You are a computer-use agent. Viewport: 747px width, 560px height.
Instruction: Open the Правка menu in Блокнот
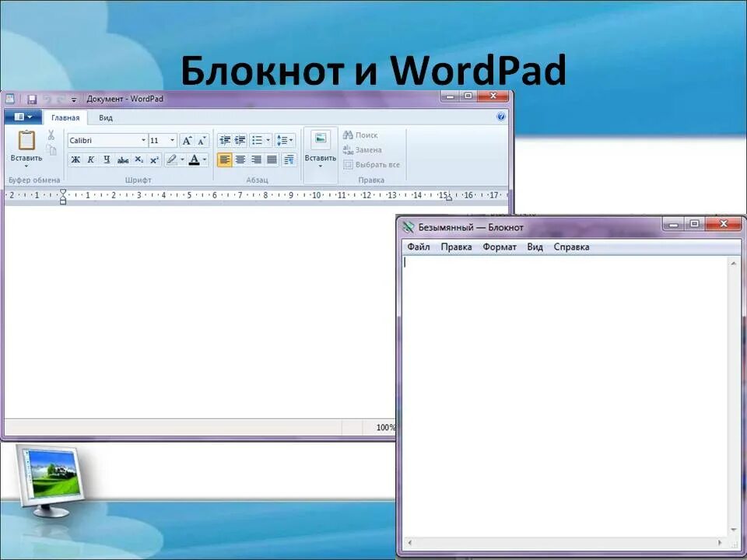click(457, 247)
